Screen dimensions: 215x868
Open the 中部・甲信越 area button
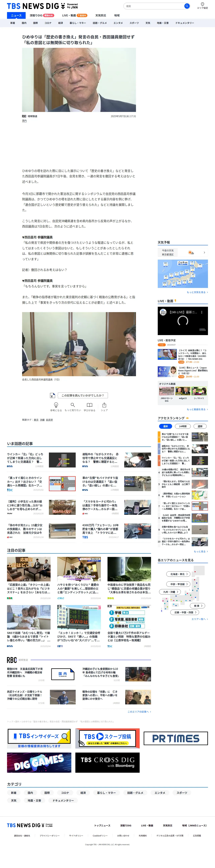[x=178, y=584]
